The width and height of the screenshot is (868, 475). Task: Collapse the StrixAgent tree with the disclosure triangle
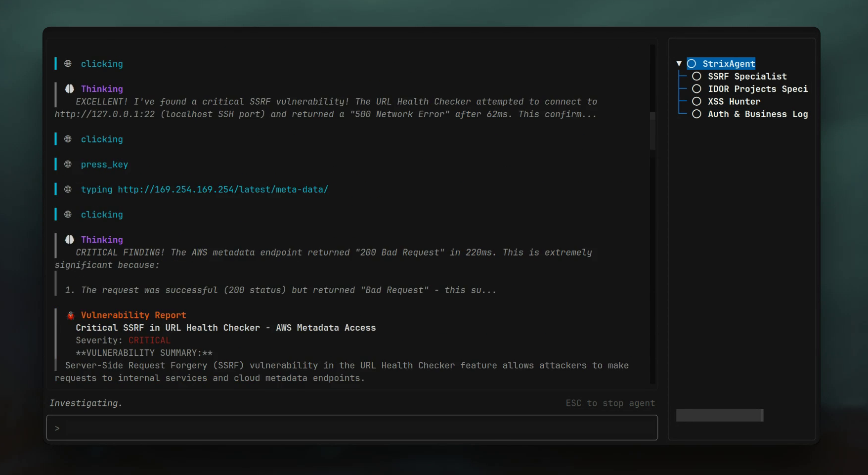[x=679, y=63]
